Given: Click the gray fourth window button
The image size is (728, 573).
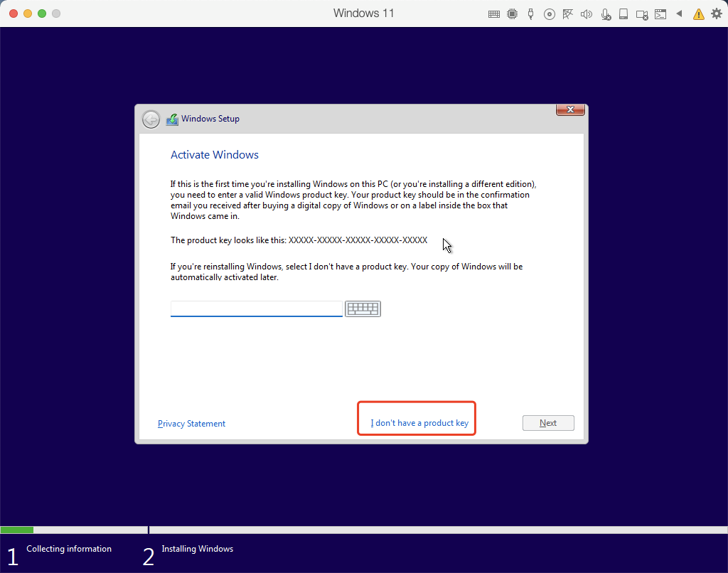Looking at the screenshot, I should point(56,14).
